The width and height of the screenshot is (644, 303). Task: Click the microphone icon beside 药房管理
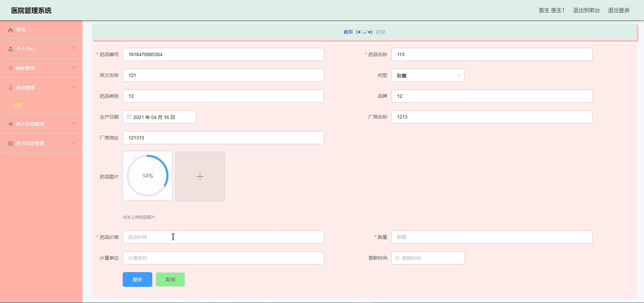tap(10, 88)
